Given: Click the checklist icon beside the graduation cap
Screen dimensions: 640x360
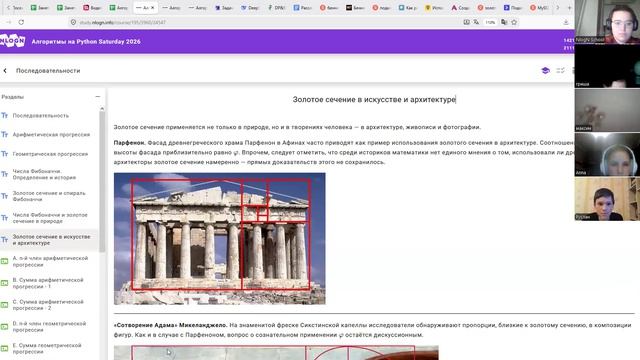Looking at the screenshot, I should pyautogui.click(x=560, y=71).
